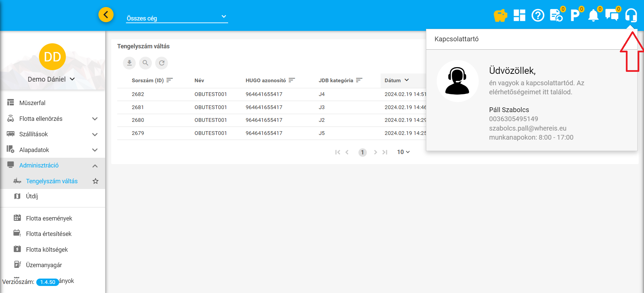Refresh the Tengelyszám váltás table
The width and height of the screenshot is (644, 293).
[x=162, y=63]
